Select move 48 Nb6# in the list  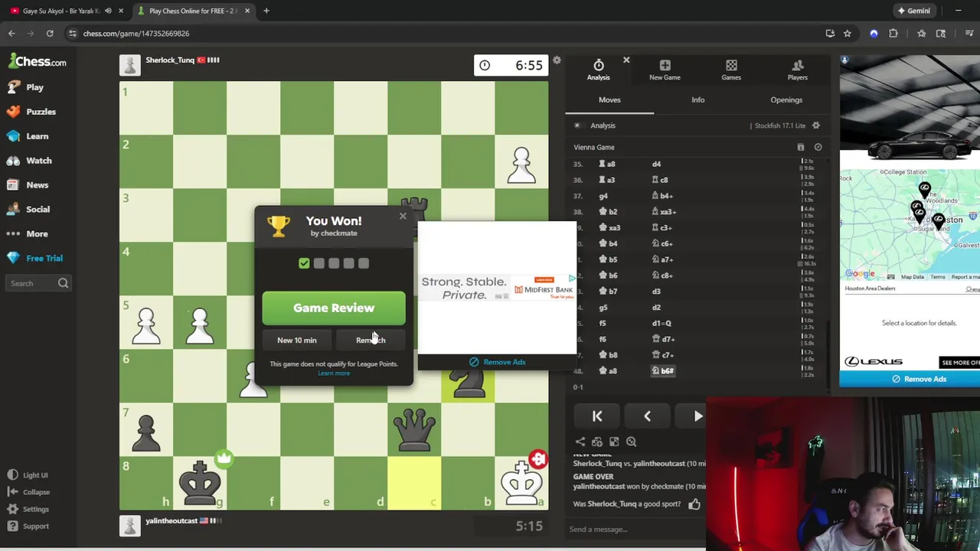click(x=663, y=371)
